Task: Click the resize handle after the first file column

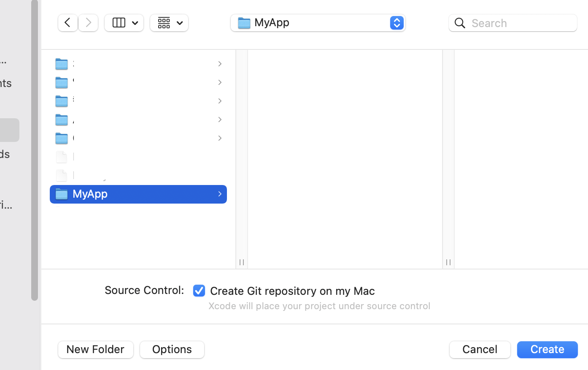Action: [x=242, y=262]
